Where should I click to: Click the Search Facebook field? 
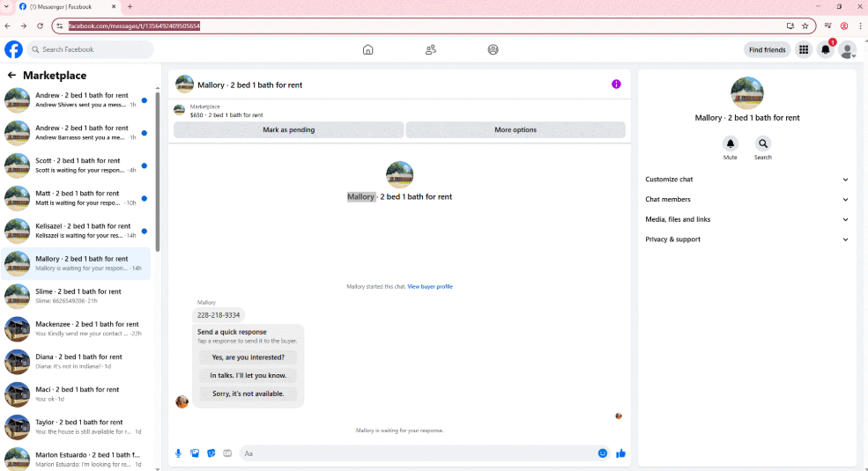[90, 49]
